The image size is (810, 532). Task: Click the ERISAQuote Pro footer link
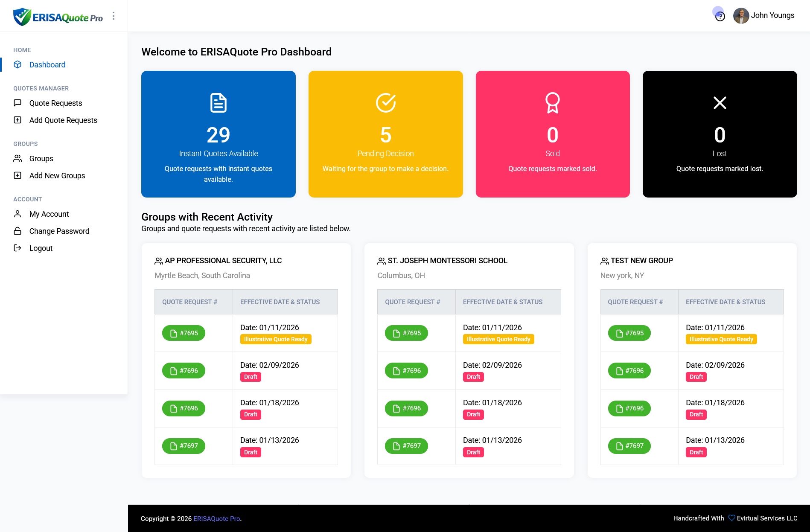click(x=216, y=518)
